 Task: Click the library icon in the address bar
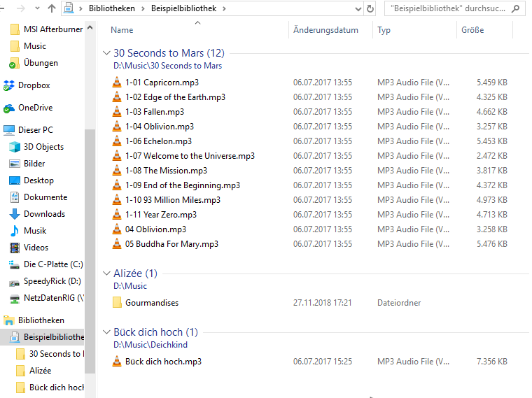tap(69, 8)
